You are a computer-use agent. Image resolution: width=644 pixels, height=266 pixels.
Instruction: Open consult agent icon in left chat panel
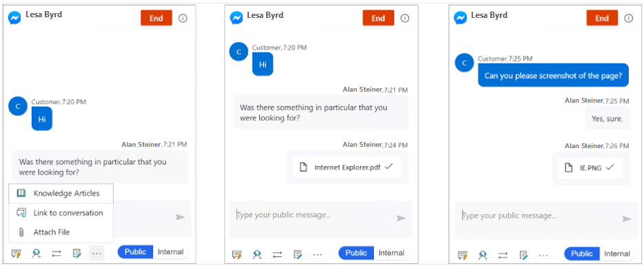(37, 254)
